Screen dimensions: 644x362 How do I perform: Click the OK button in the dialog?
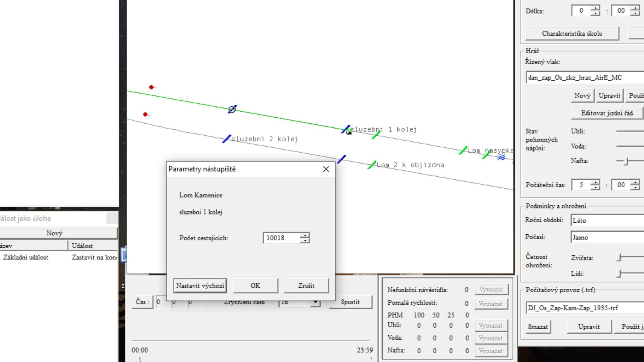[x=255, y=286]
